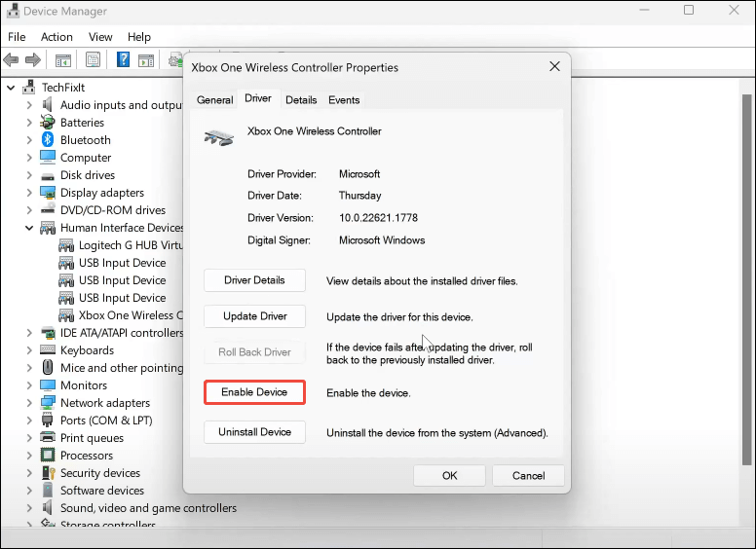Click the TechFixIt computer root icon
The image size is (756, 549).
(29, 87)
